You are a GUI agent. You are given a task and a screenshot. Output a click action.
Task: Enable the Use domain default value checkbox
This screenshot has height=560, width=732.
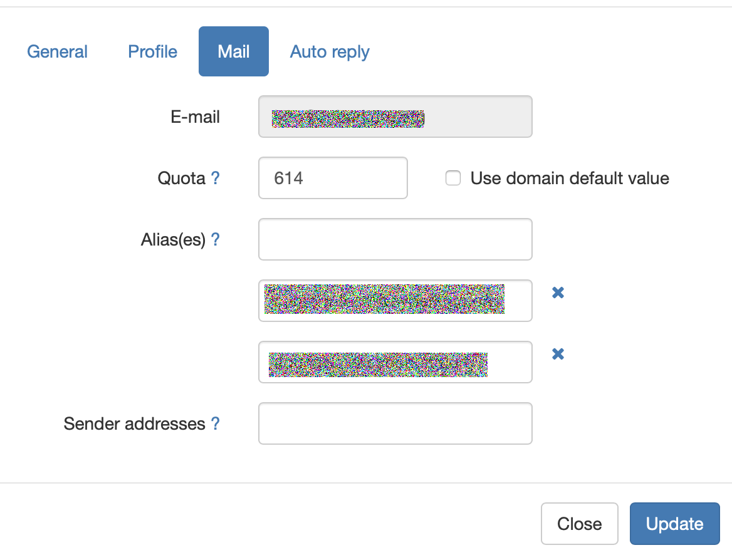pos(453,178)
